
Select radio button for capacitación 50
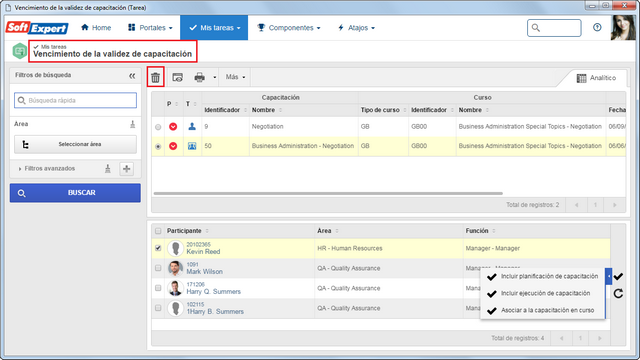click(158, 147)
